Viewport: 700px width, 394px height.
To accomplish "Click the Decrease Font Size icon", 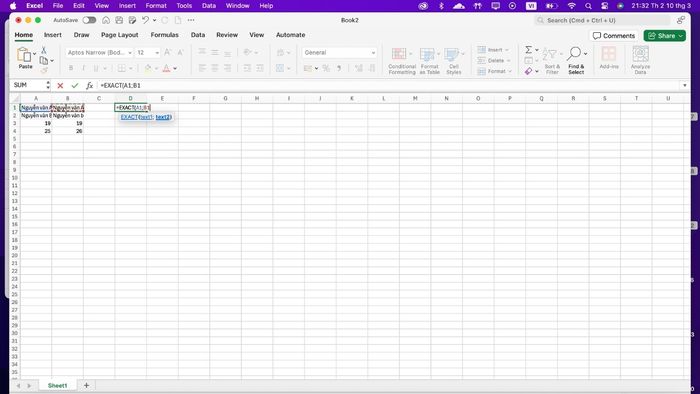I will pyautogui.click(x=180, y=52).
